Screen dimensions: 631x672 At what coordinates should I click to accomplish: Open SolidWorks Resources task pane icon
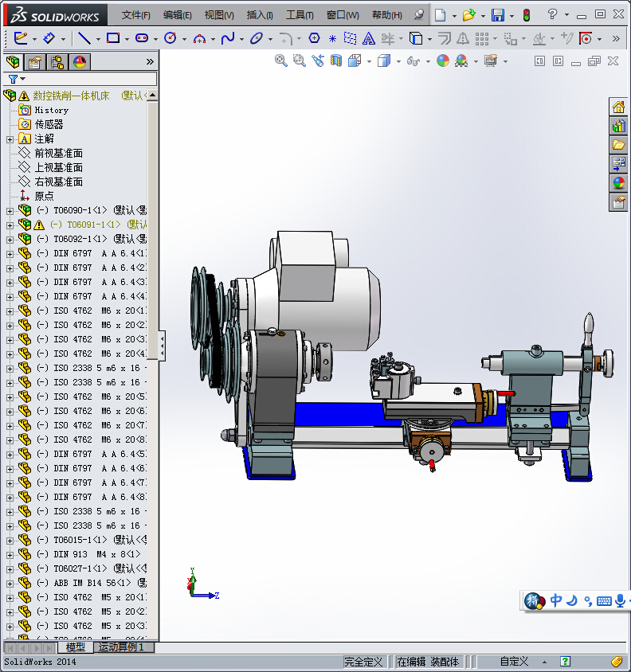click(x=618, y=107)
